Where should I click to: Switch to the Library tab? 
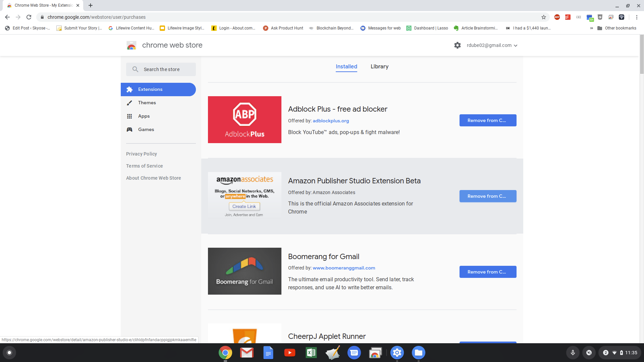tap(379, 67)
